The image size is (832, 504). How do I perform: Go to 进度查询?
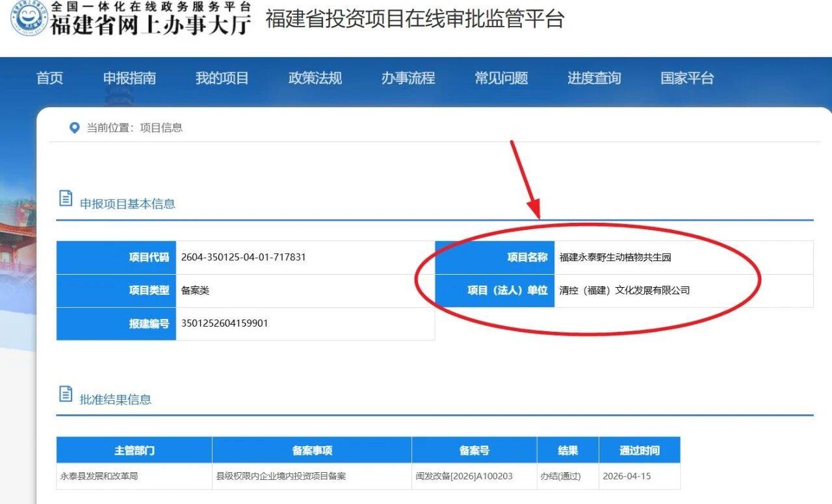(x=593, y=78)
